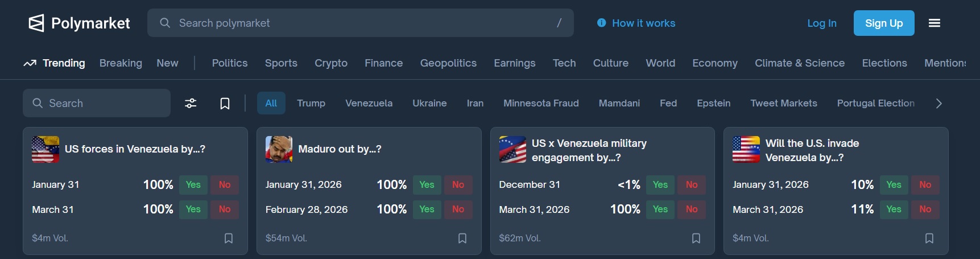Buy Yes for Maduro out January 31, 2026
Screen dimensions: 980x259
(427, 184)
